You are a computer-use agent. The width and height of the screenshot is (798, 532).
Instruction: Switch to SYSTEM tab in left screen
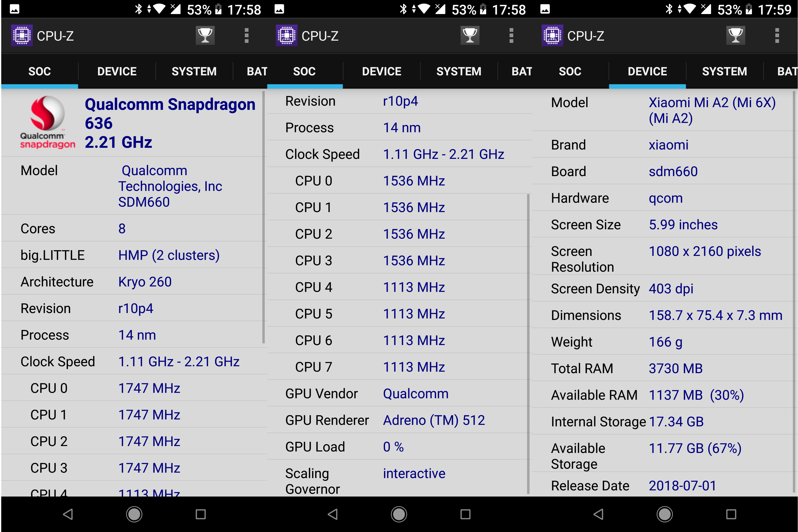(x=194, y=72)
